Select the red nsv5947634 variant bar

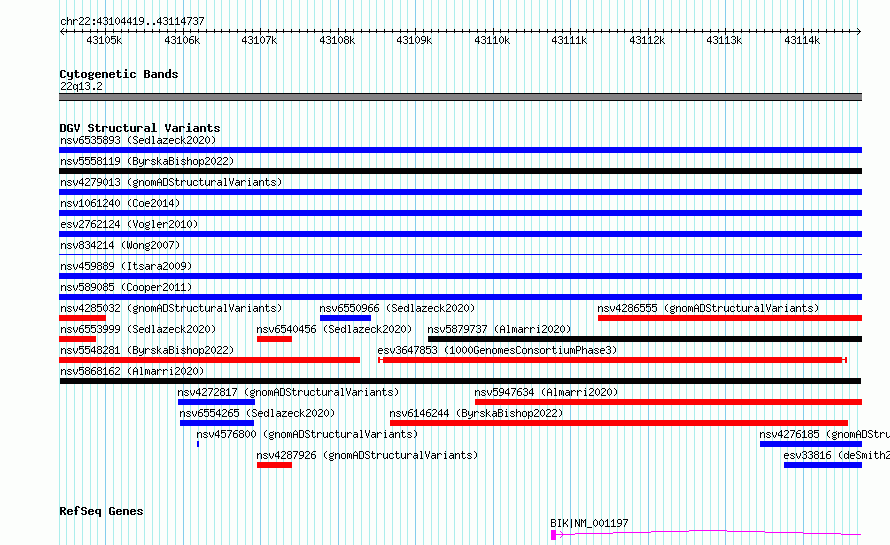pyautogui.click(x=669, y=402)
